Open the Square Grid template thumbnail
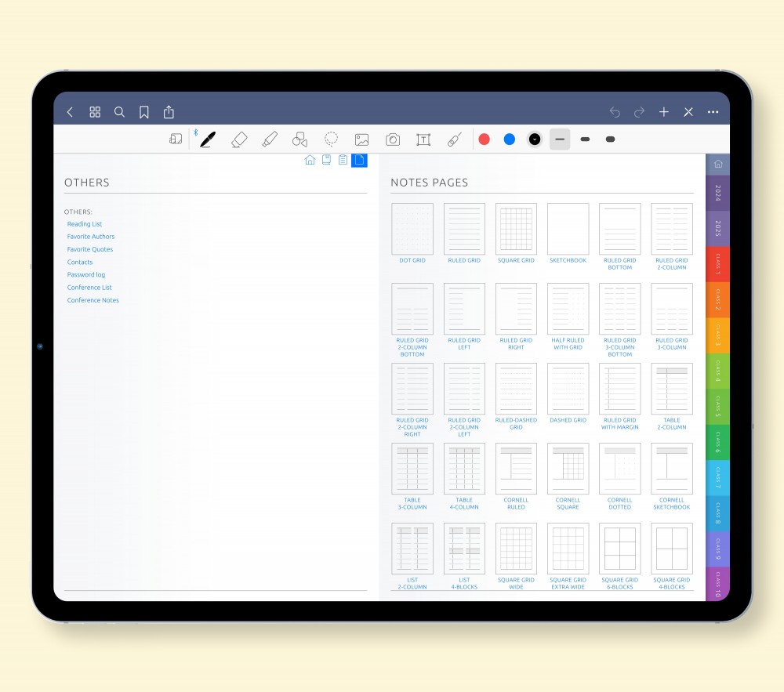The height and width of the screenshot is (692, 784). [x=516, y=229]
